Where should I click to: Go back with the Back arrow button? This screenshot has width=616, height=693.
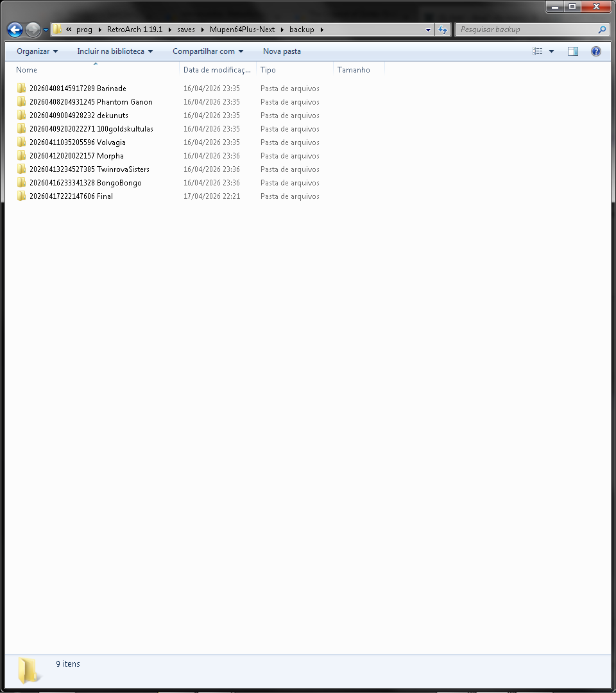point(15,30)
